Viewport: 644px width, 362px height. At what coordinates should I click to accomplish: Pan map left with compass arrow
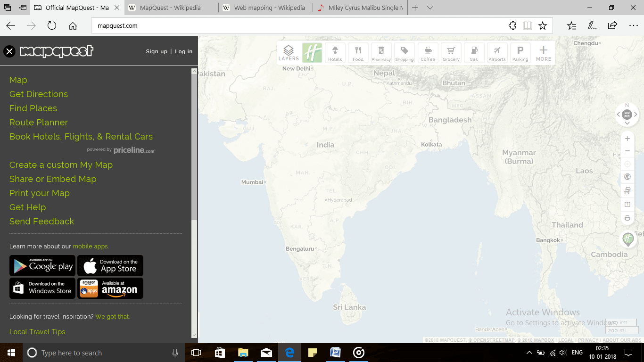[619, 115]
